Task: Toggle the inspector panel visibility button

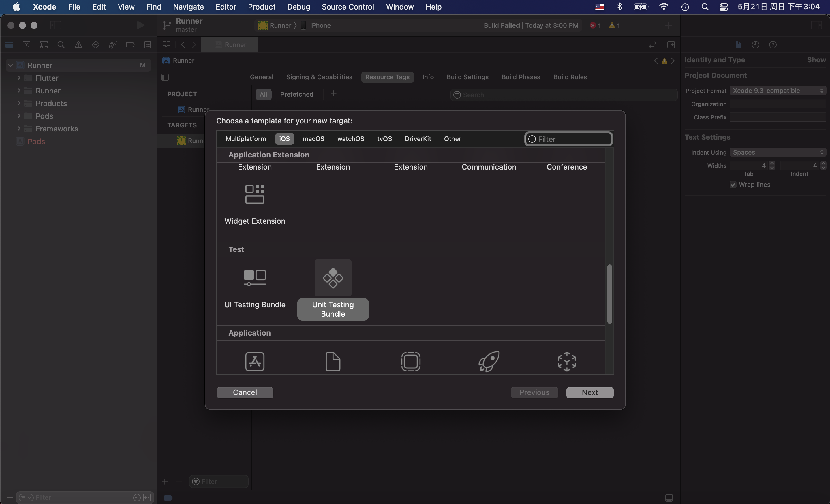Action: pos(816,25)
